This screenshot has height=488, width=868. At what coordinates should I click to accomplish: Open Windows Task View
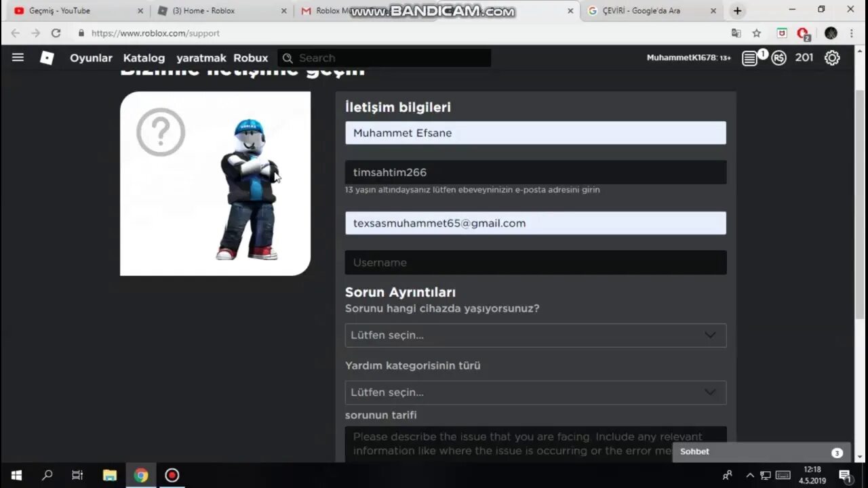click(77, 475)
